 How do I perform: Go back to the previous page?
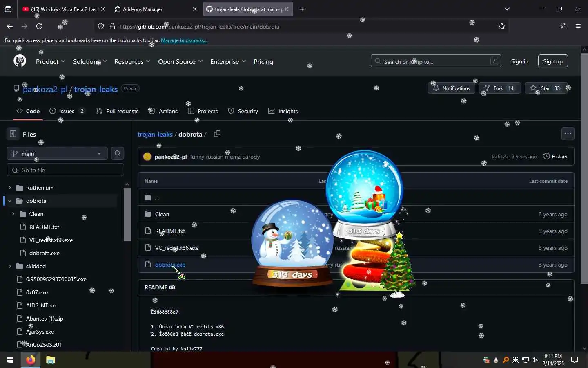[x=10, y=27]
